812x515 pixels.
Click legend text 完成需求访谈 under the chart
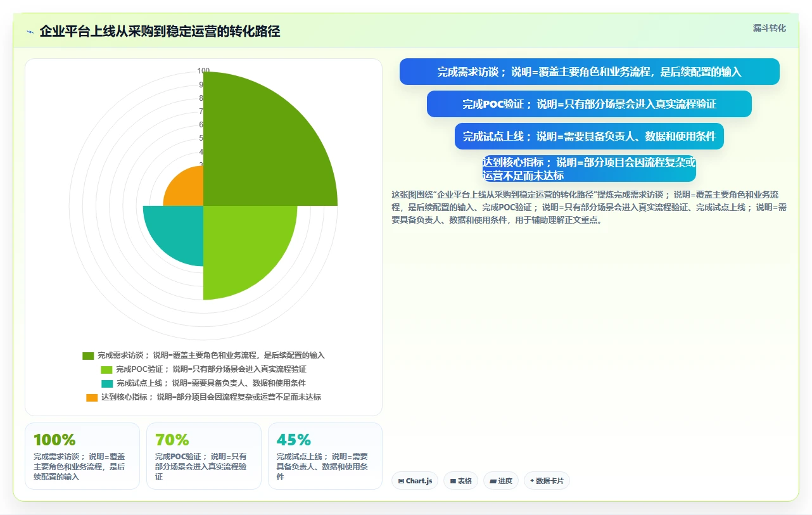click(211, 355)
